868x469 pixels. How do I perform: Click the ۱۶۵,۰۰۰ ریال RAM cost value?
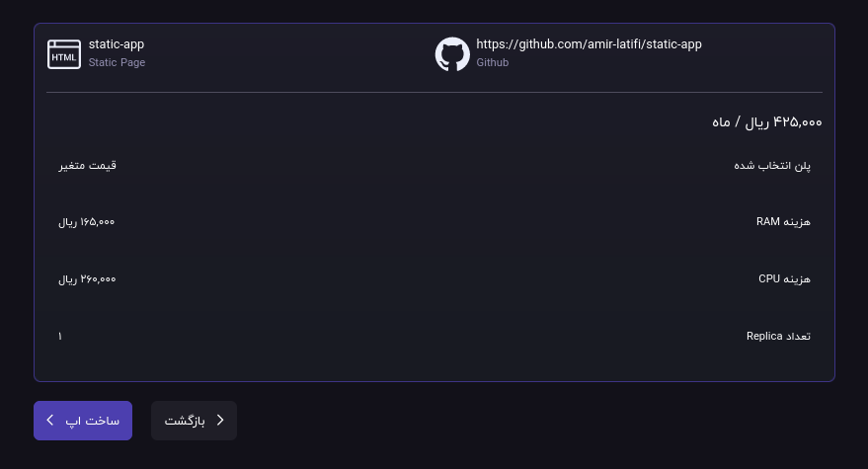(x=86, y=222)
